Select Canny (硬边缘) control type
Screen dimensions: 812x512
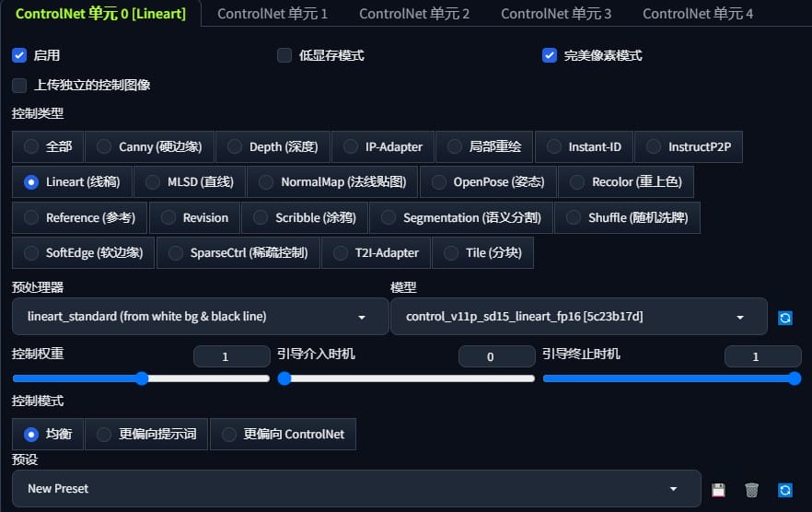[x=150, y=147]
